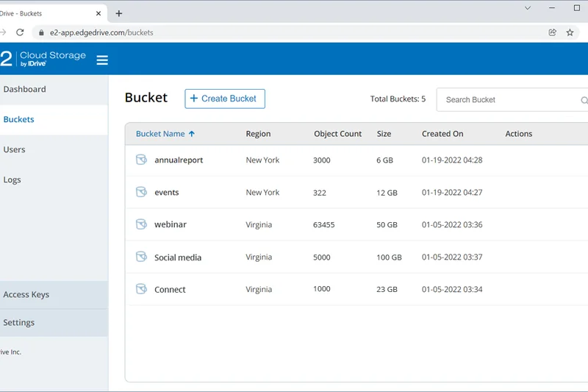Reload the page in the browser
Screen dimensions: 588x392
20,32
